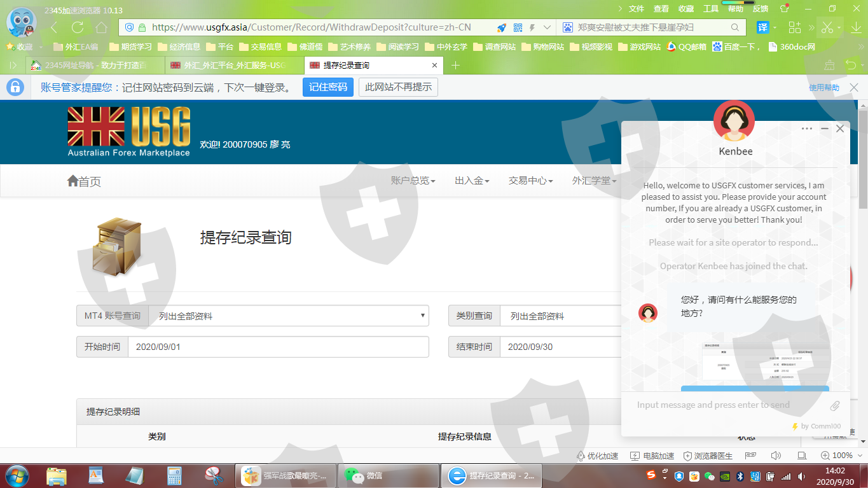The height and width of the screenshot is (488, 868).
Task: Expand the 交易中心 navigation dropdown
Action: point(530,181)
